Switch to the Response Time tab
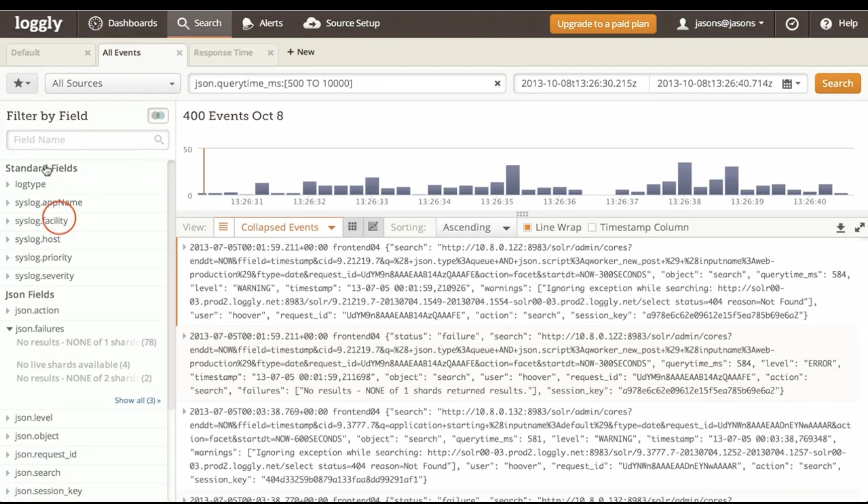The height and width of the screenshot is (504, 868). [x=223, y=53]
